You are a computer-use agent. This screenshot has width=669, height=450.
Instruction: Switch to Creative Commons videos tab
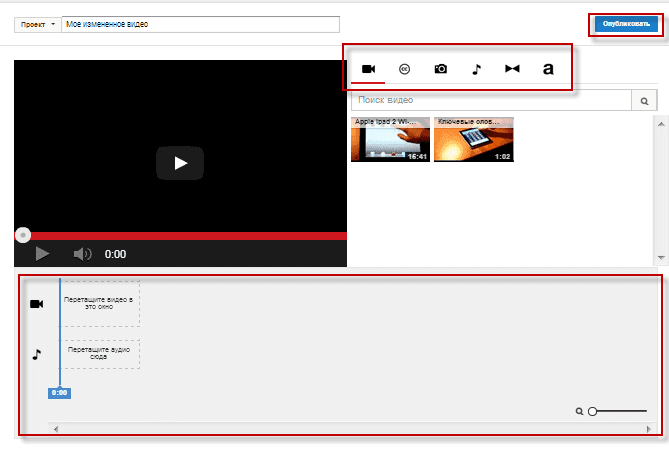[404, 69]
